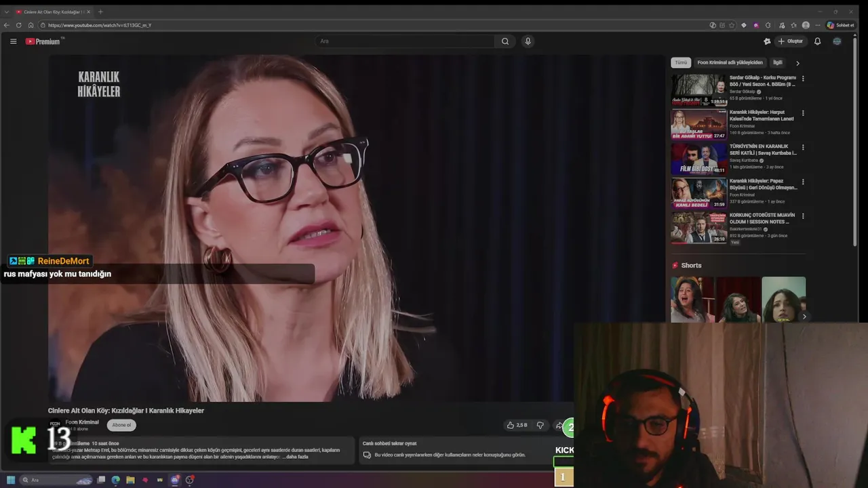Open the Türkiye'nin En Karanlık Seri Katili thumbnail
Screen dimensions: 868x488
[x=698, y=159]
